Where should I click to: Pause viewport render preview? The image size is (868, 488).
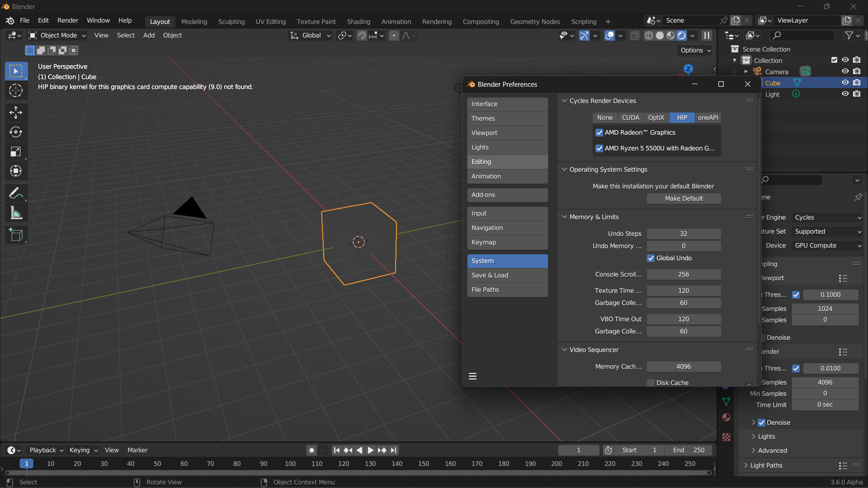(x=707, y=35)
